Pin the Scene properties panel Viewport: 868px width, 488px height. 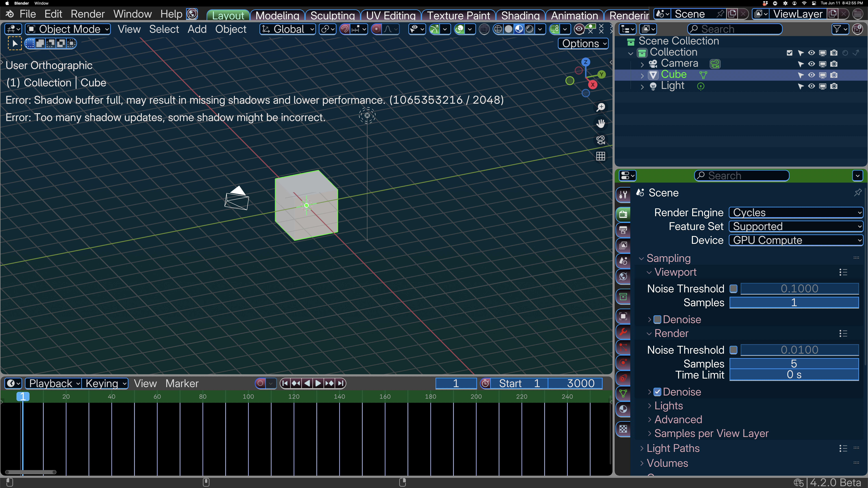coord(858,193)
